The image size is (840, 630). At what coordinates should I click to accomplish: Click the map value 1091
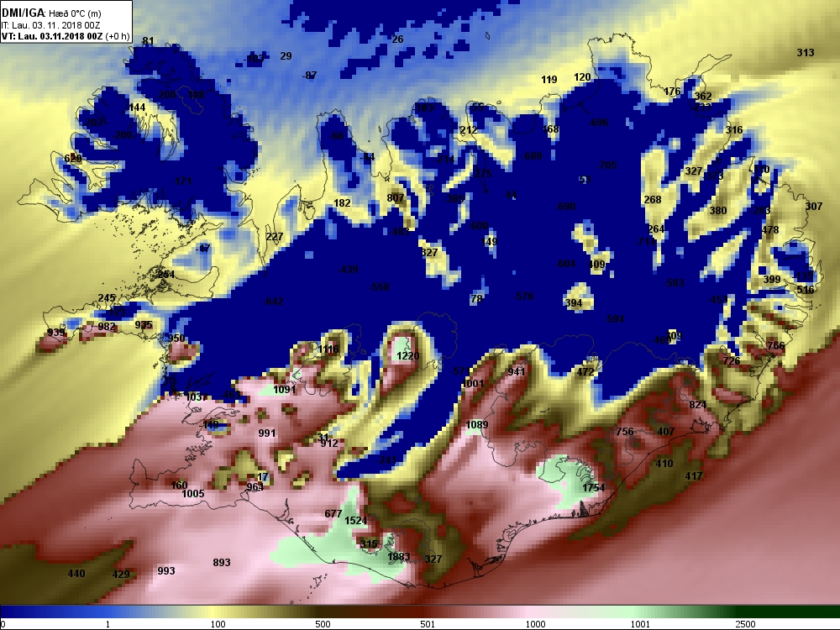point(285,390)
